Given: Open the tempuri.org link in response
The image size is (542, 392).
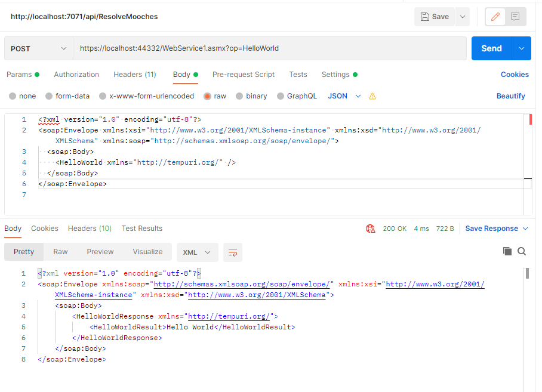Looking at the screenshot, I should tap(229, 316).
